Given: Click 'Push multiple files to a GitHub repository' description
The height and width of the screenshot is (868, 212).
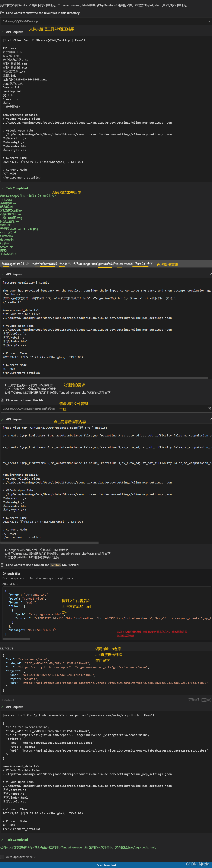Looking at the screenshot, I should click(38, 578).
